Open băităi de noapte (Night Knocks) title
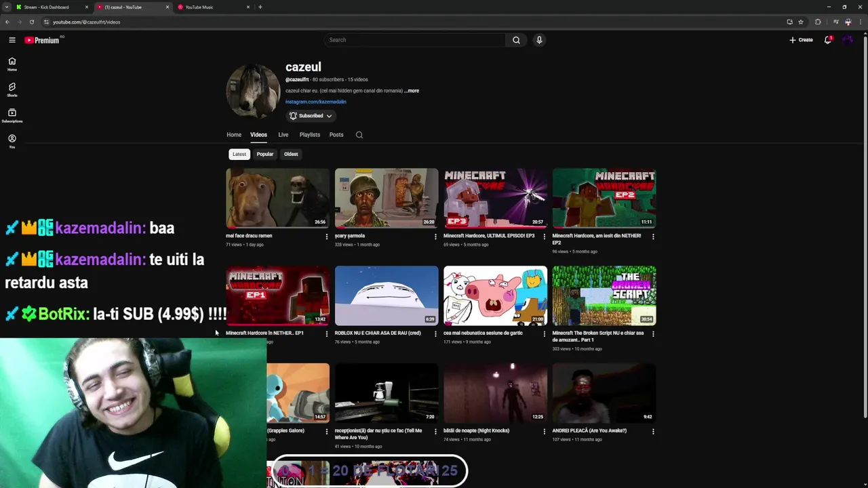This screenshot has height=488, width=868. coord(476,431)
